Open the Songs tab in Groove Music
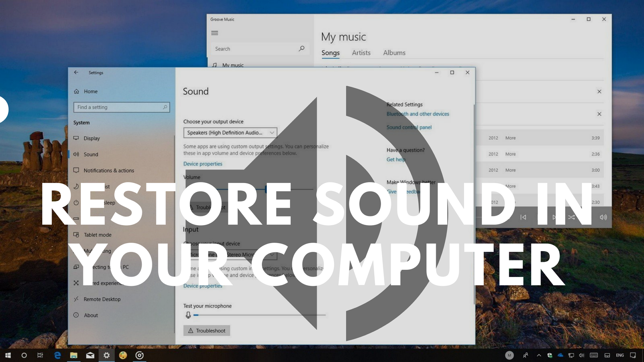 click(x=330, y=53)
